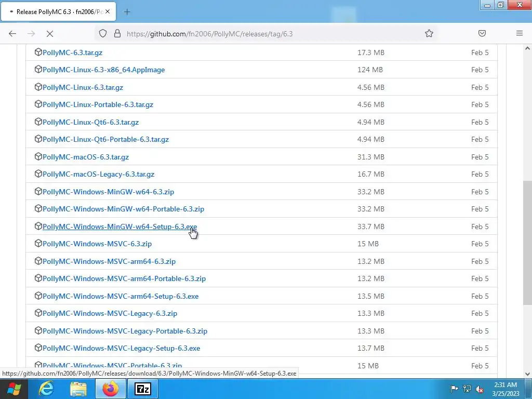This screenshot has height=399, width=532.
Task: Click the Firefox taskbar button
Action: 110,389
